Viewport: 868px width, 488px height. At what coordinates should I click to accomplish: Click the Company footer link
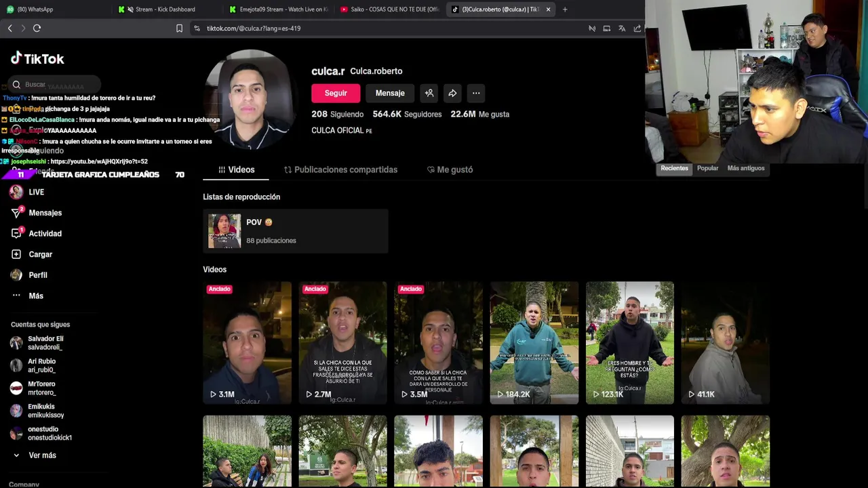pyautogui.click(x=24, y=484)
